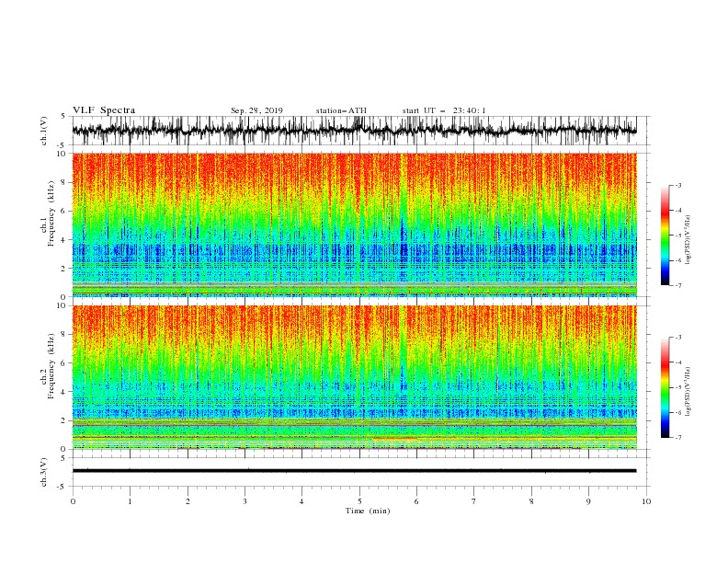728x563 pixels.
Task: Click the time axis tick label '10'
Action: pos(646,501)
